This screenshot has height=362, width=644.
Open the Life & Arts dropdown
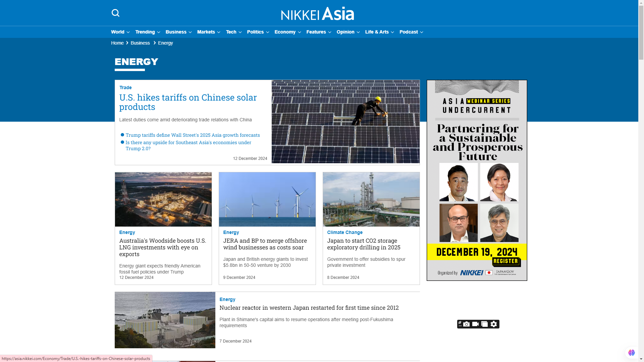pyautogui.click(x=379, y=32)
